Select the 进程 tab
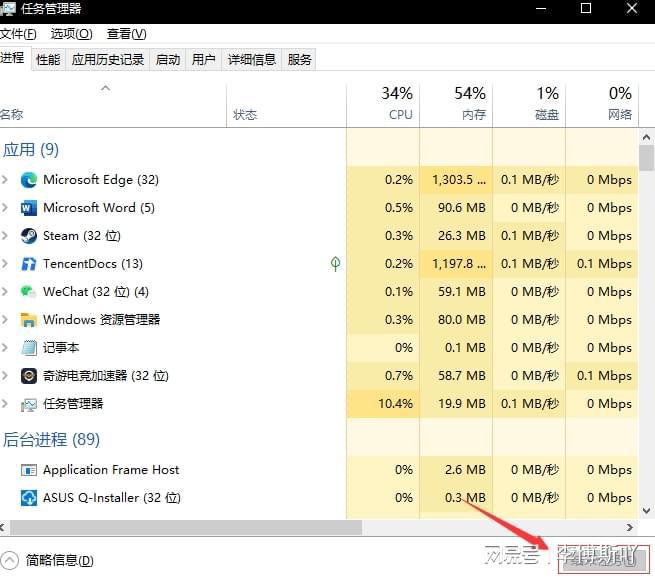The height and width of the screenshot is (578, 655). point(13,58)
